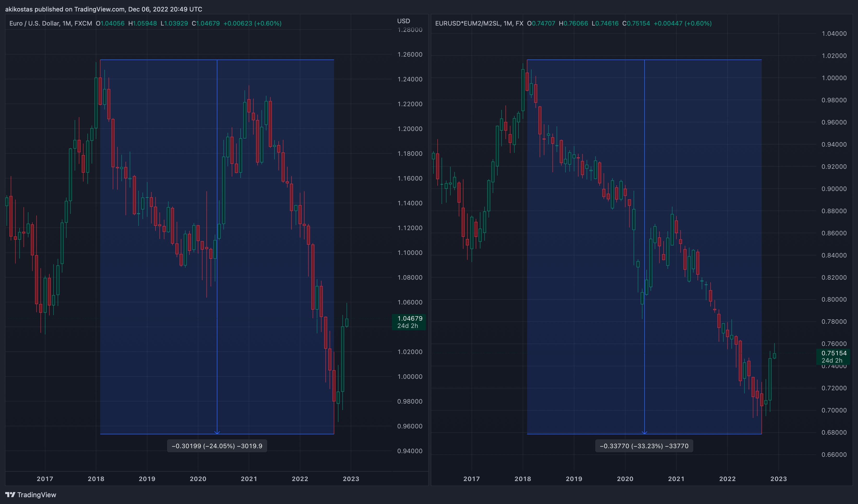
Task: Click the left chart's 2020 time axis label
Action: 198,479
